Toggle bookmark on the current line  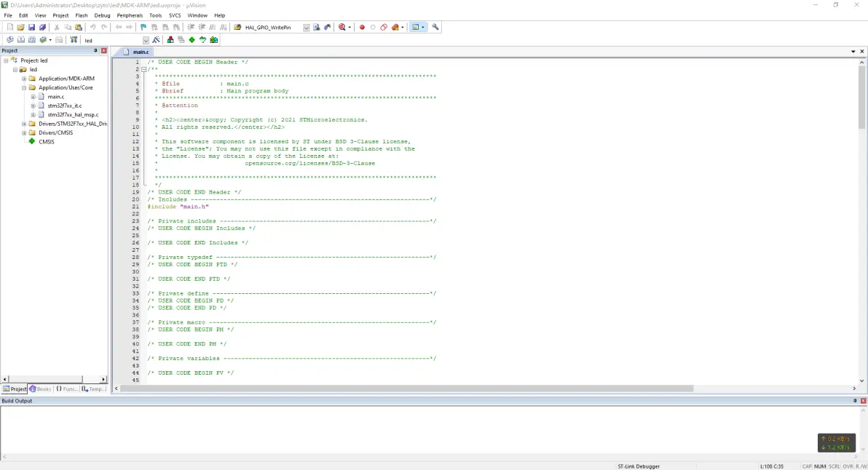point(143,28)
